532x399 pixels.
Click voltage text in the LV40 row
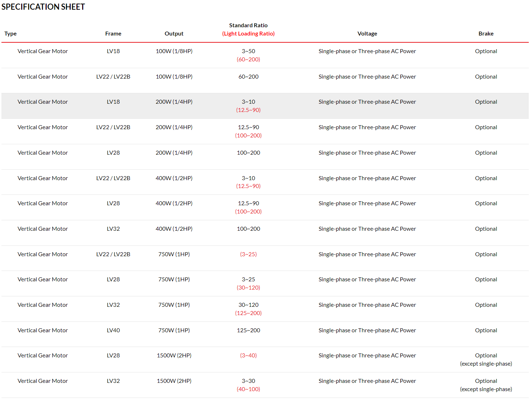367,330
